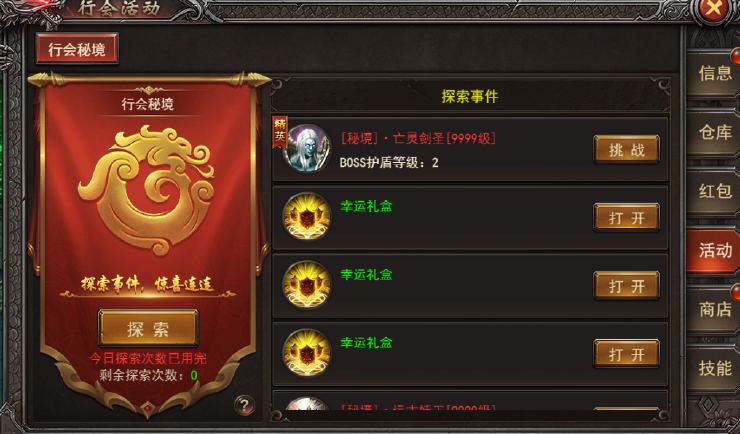Select the 红包 red packet tab

coord(715,191)
